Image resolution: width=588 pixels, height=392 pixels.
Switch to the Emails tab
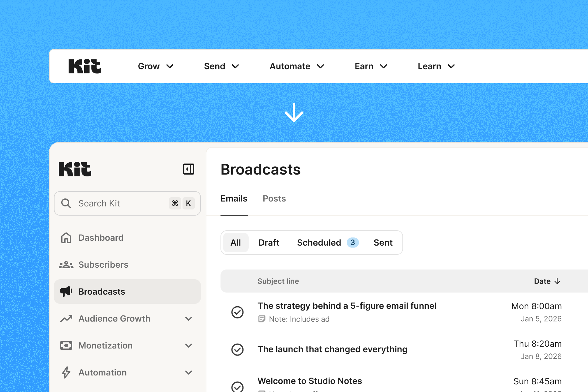pyautogui.click(x=234, y=199)
